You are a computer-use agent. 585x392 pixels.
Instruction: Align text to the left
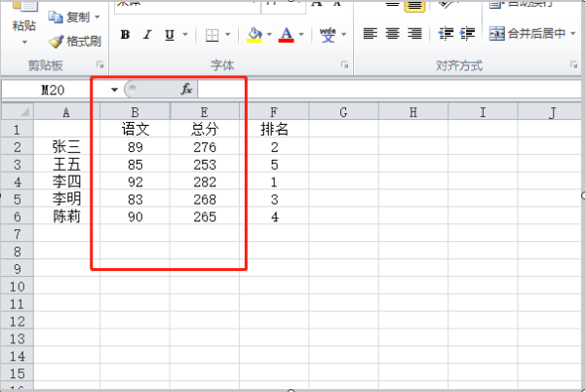[370, 34]
